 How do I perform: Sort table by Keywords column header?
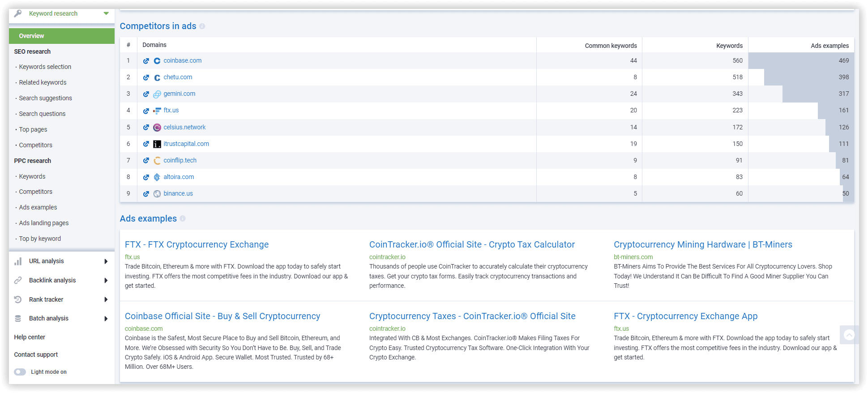point(729,46)
